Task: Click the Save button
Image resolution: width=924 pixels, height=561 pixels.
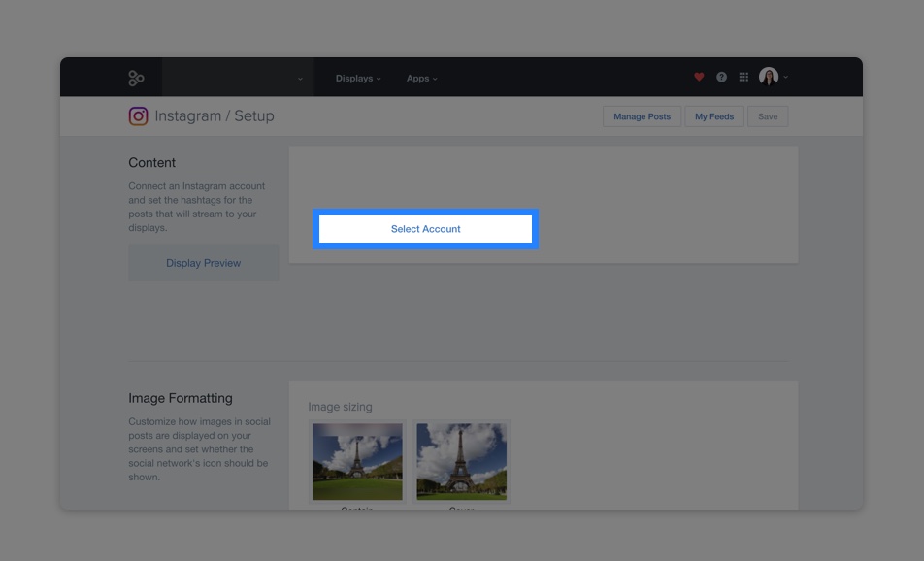Action: pyautogui.click(x=768, y=116)
